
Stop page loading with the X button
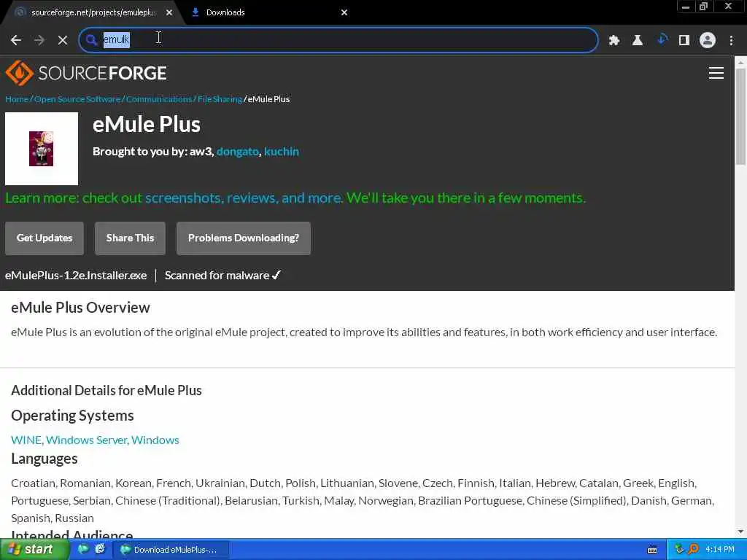point(63,40)
